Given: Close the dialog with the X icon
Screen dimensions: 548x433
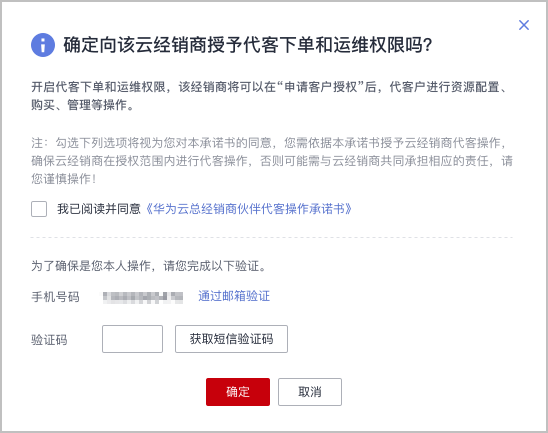Looking at the screenshot, I should pos(524,25).
